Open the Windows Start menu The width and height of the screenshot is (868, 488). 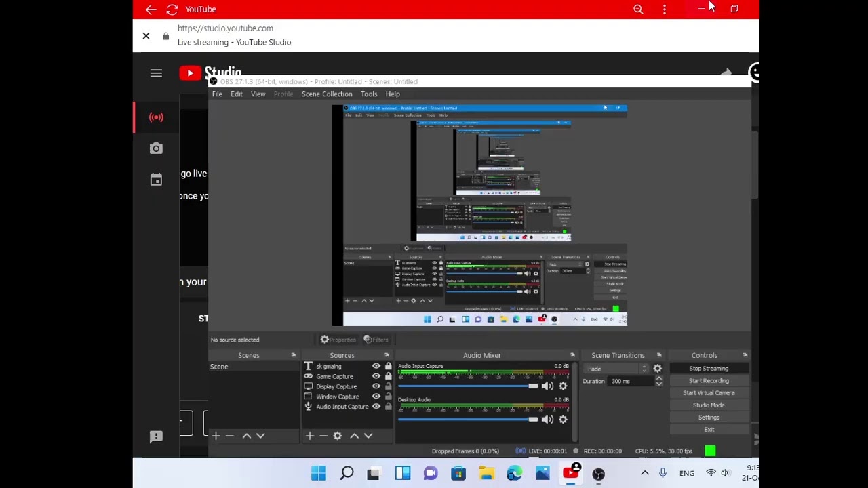tap(318, 473)
